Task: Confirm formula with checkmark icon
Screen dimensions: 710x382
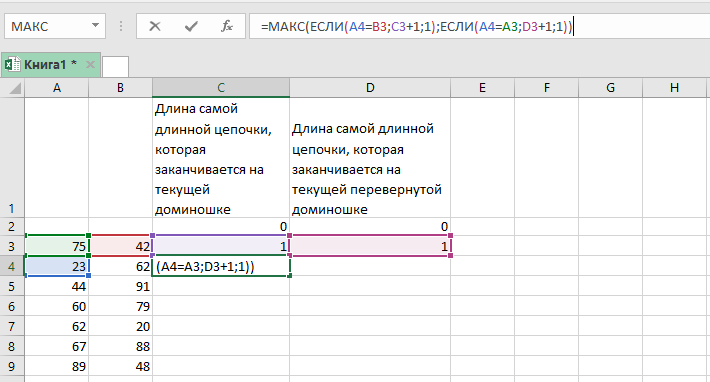Action: pyautogui.click(x=191, y=26)
